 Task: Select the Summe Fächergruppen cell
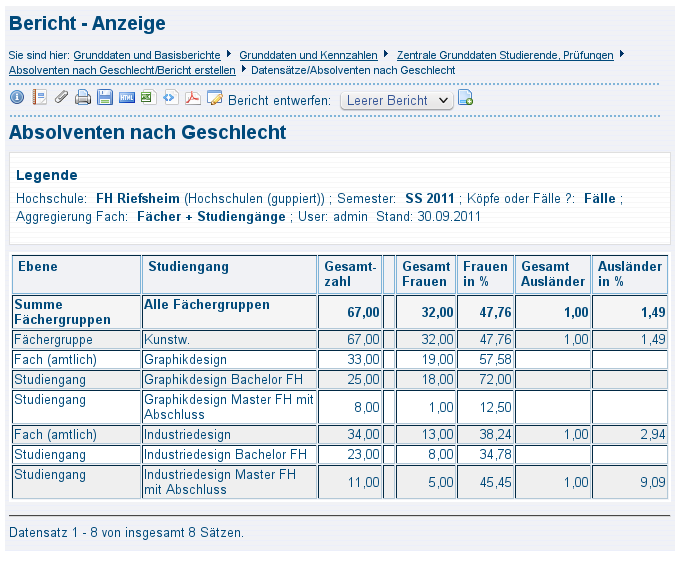coord(76,312)
